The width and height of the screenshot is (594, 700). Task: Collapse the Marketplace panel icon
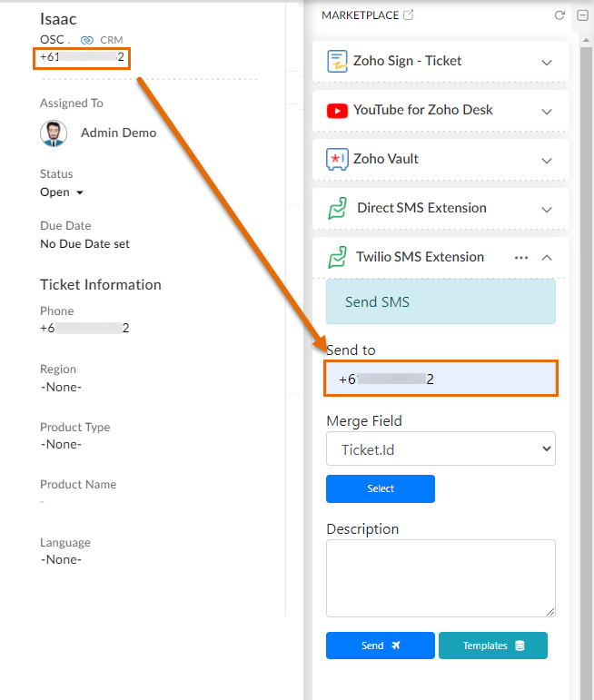(582, 15)
